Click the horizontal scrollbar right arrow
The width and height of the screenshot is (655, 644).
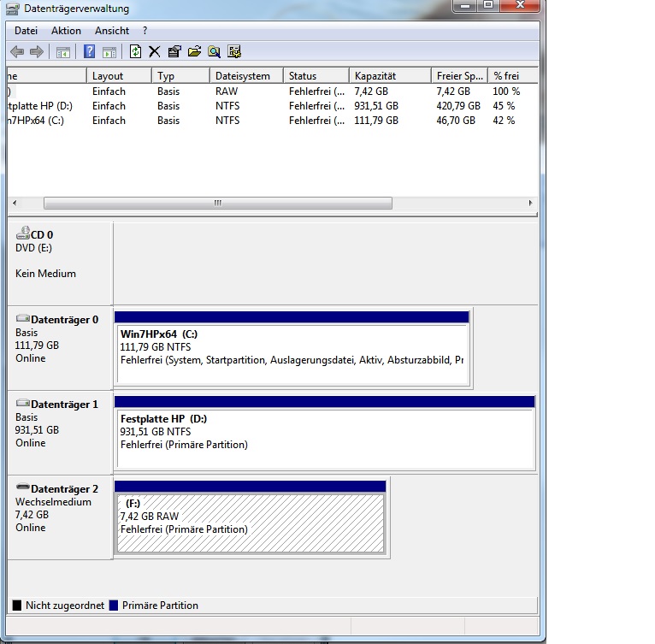pyautogui.click(x=530, y=203)
